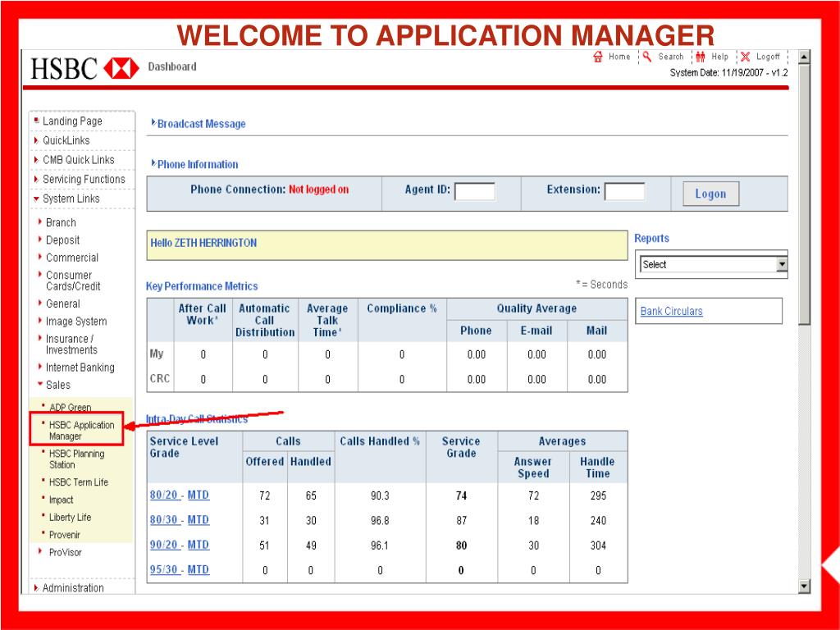Open MTD link in 95/30 row
The width and height of the screenshot is (840, 630).
[x=199, y=570]
